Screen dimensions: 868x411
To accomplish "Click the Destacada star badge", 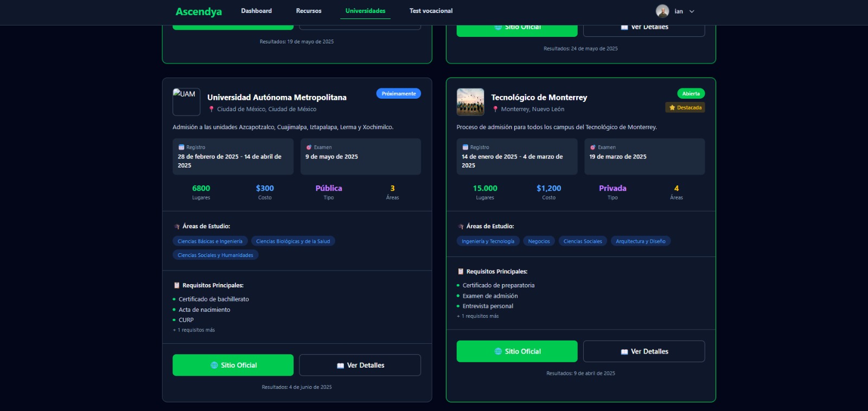I will click(x=685, y=107).
